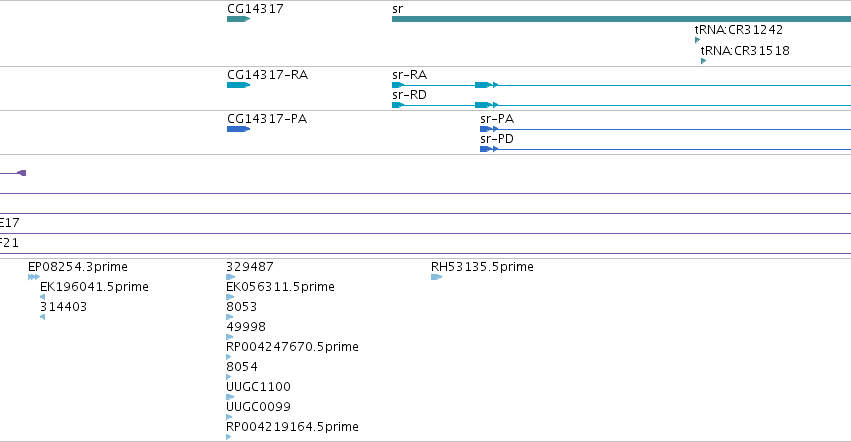Select the EK196041.5prime left-pointing arrow
Image resolution: width=851 pixels, height=442 pixels.
point(42,297)
